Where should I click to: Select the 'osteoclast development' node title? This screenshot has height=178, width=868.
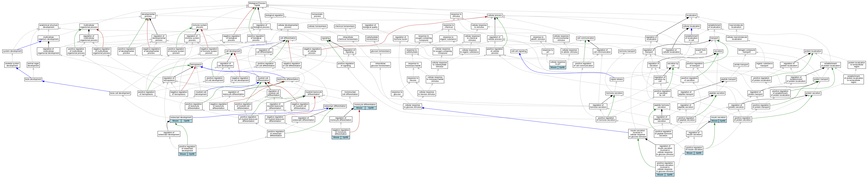[x=181, y=117]
